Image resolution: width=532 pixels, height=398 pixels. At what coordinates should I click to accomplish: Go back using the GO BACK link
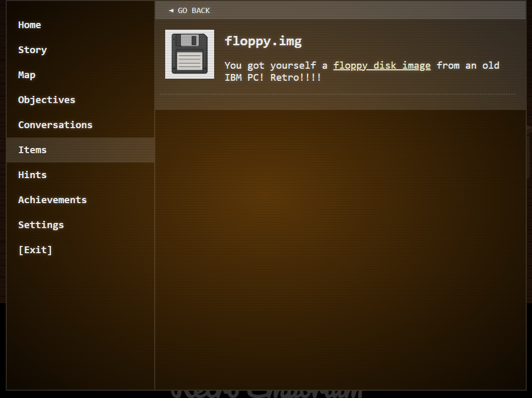189,10
